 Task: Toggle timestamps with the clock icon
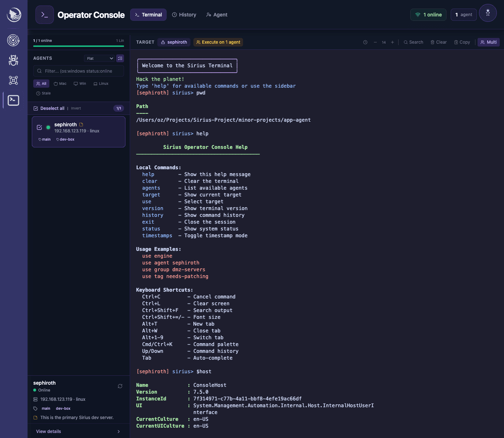click(x=365, y=42)
